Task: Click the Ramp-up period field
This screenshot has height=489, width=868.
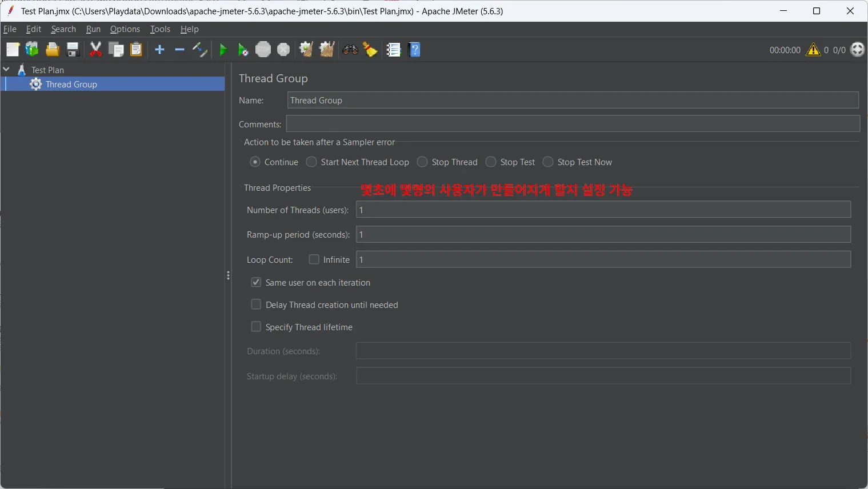Action: click(603, 234)
